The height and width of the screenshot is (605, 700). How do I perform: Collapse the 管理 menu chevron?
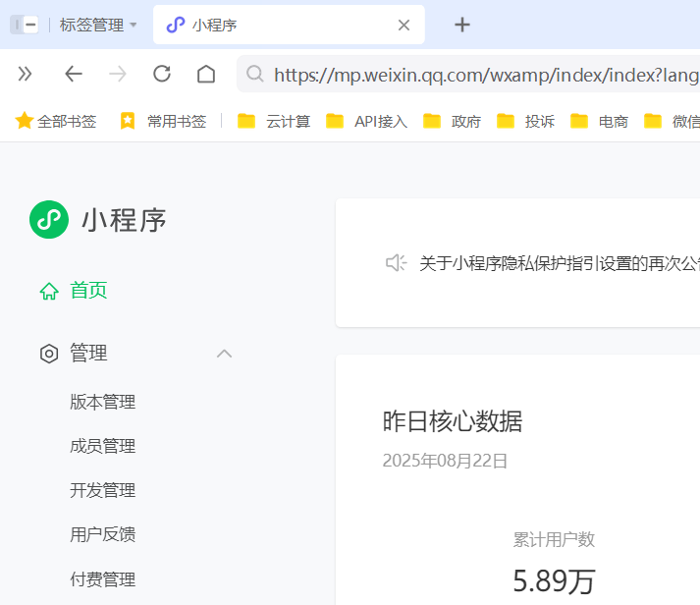coord(224,354)
